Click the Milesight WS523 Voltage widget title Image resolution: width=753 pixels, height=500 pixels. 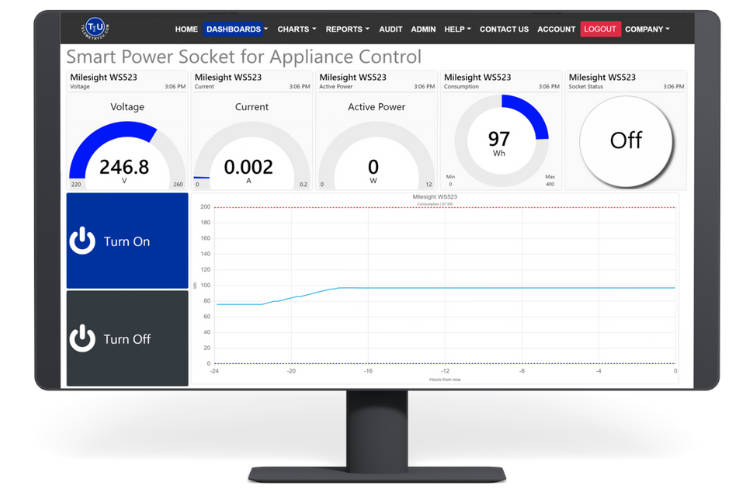coord(104,77)
